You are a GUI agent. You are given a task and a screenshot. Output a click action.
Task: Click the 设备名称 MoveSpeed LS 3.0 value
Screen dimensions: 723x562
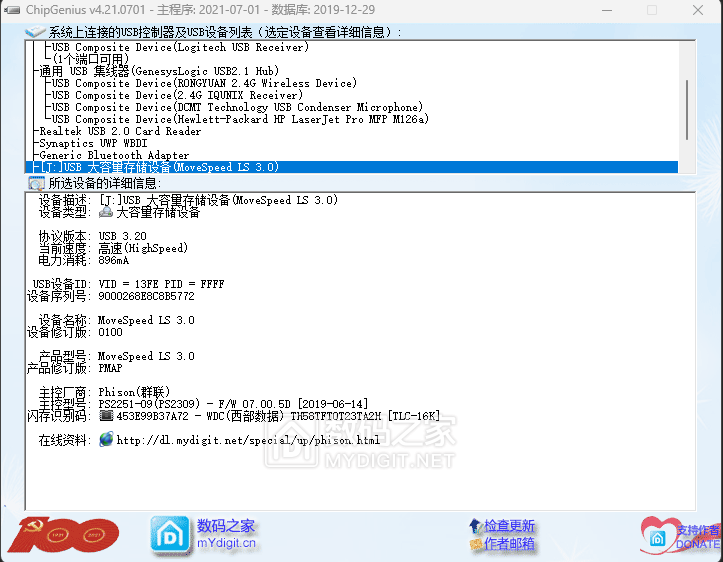point(146,320)
